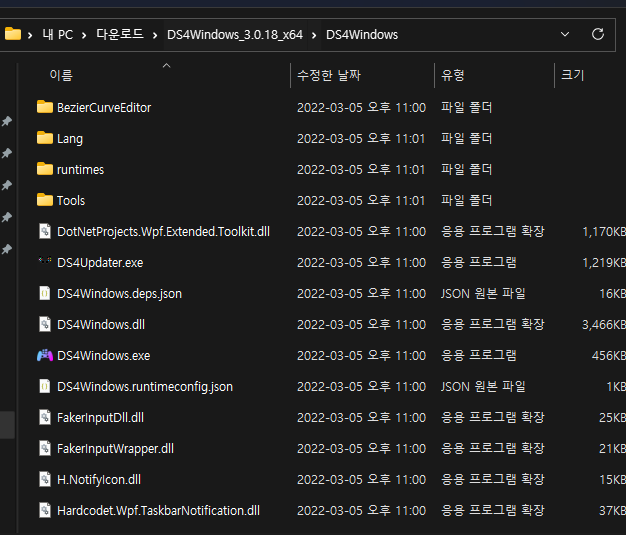Go to DS4Windows_3.0.18_x64 breadcrumb folder
626x535 pixels.
coord(235,35)
